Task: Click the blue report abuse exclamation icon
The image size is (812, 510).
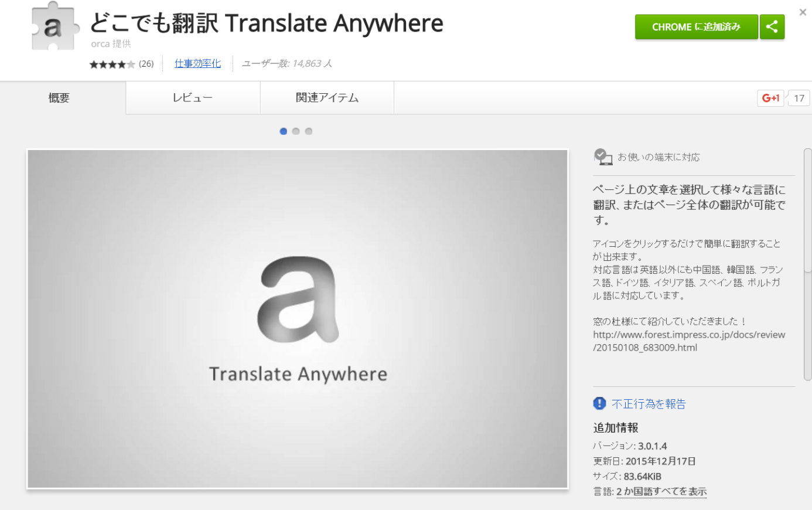Action: pyautogui.click(x=599, y=403)
